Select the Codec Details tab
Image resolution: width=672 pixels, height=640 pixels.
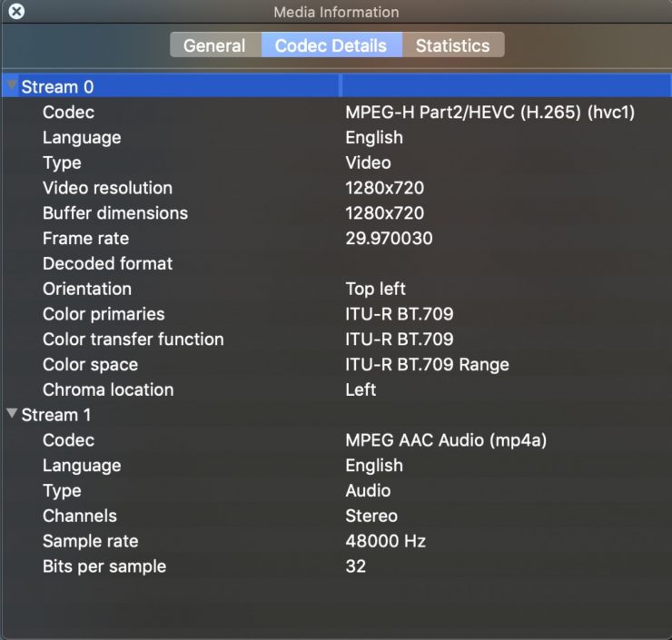tap(331, 45)
